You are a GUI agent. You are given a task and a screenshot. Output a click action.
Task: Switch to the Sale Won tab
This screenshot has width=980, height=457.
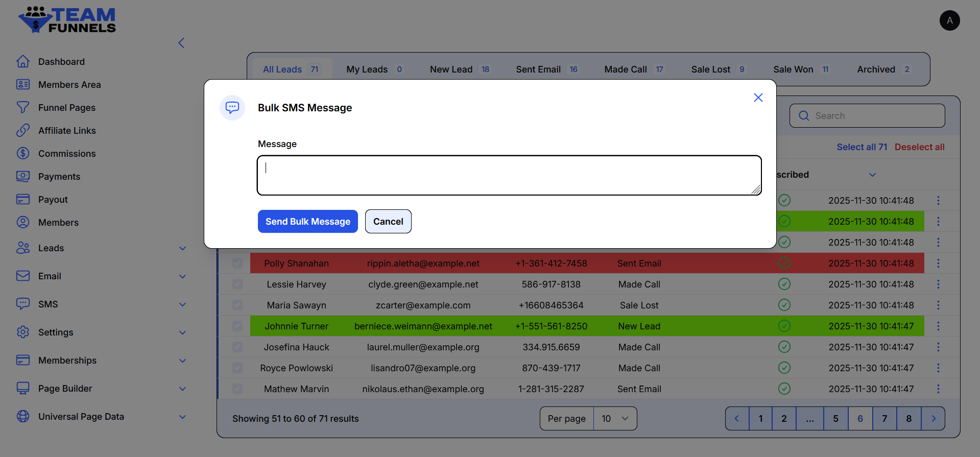[801, 69]
